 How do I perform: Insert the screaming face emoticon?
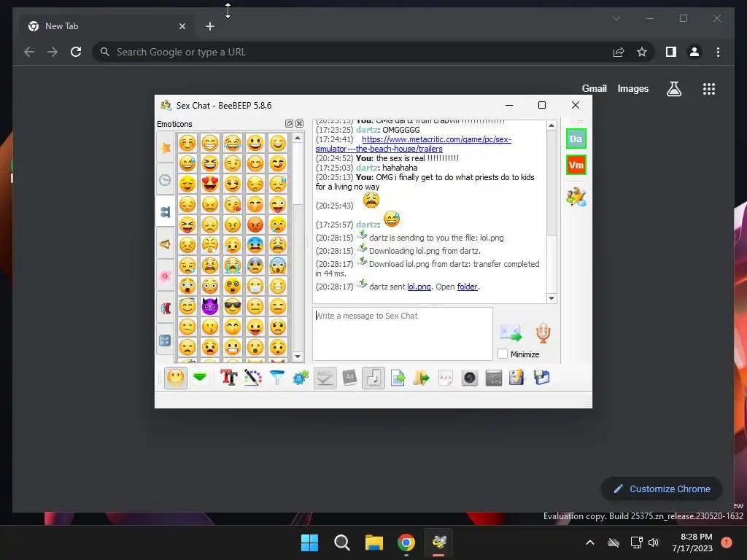pyautogui.click(x=278, y=265)
